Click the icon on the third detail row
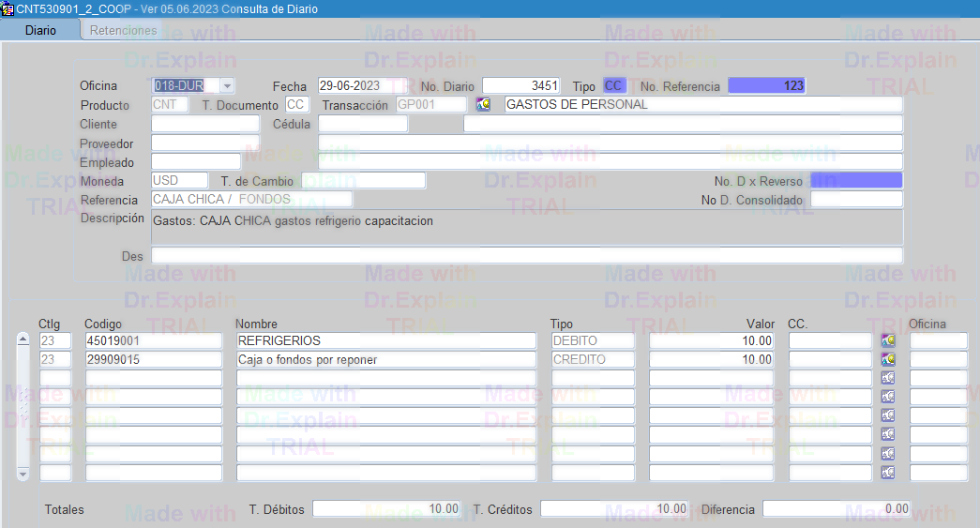 [x=888, y=378]
